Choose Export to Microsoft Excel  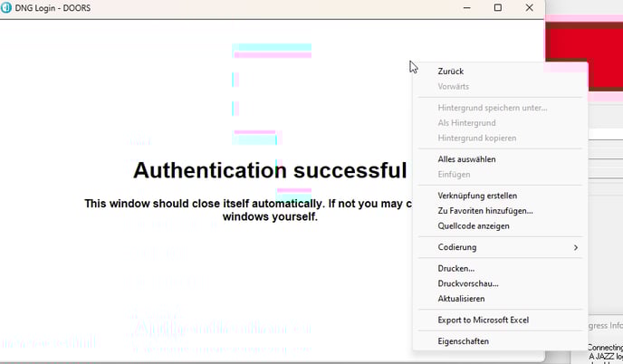point(484,321)
